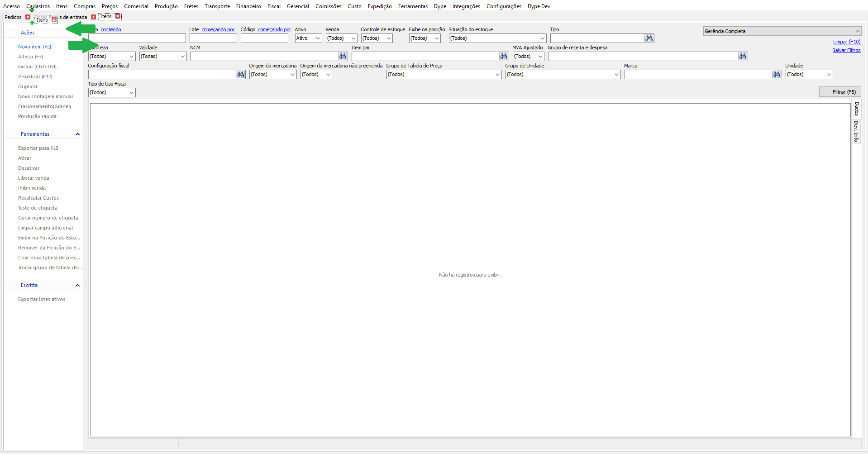Viewport: 868px width, 454px height.
Task: Focus the Marca input field
Action: [x=698, y=75]
